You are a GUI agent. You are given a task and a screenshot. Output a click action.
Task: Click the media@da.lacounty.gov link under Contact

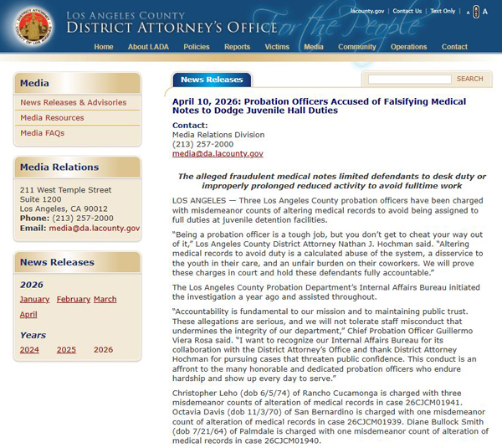pos(218,154)
